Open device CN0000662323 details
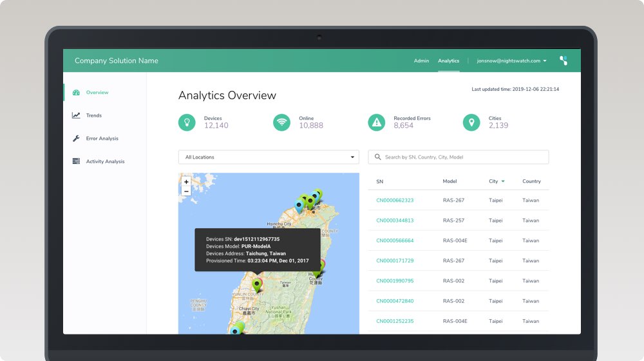Screen dimensions: 644x361 click(x=395, y=200)
